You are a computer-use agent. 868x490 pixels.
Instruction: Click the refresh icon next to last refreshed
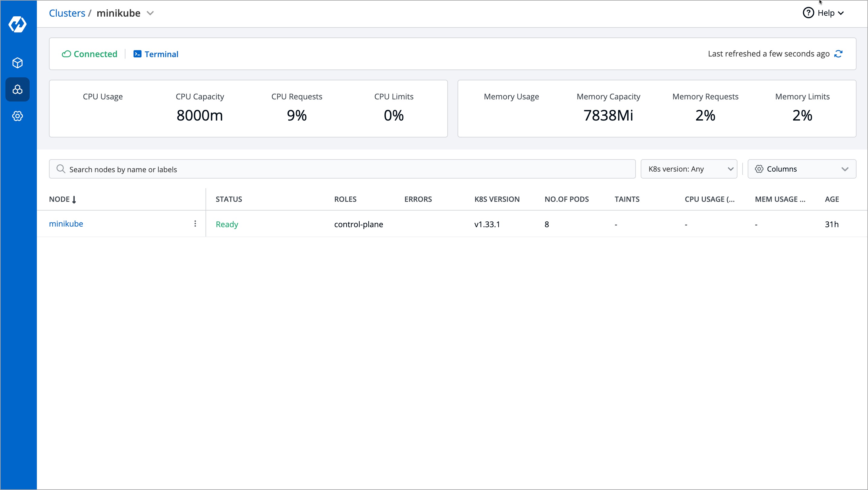coord(838,54)
